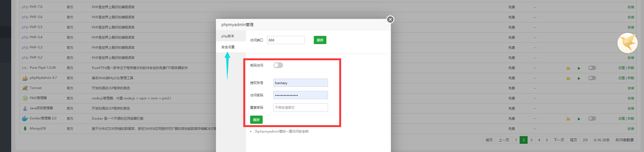644x152 pixels.
Task: Click the 从16-30条 range text
Action: pyautogui.click(x=601, y=140)
